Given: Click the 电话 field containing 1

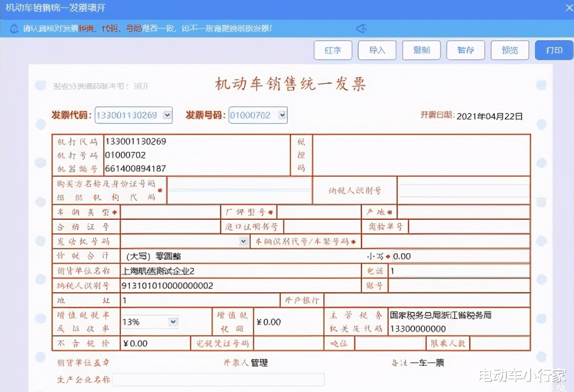Looking at the screenshot, I should [x=459, y=271].
